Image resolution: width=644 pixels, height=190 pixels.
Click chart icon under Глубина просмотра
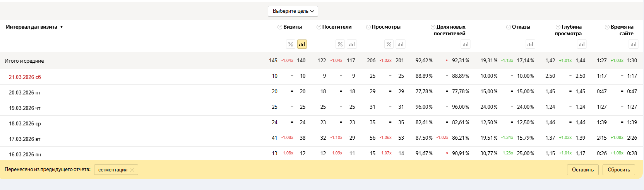[x=582, y=44]
